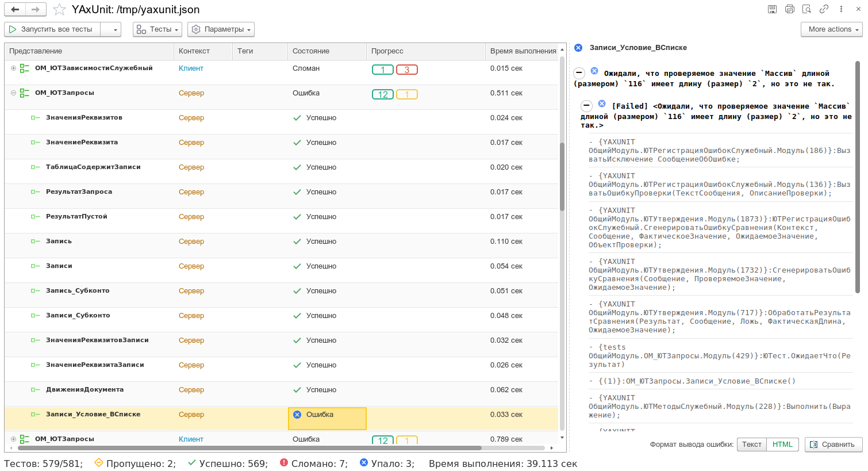The image size is (868, 471).
Task: Click the green checkmark in the ЗначениеРеквизита row
Action: pyautogui.click(x=297, y=143)
